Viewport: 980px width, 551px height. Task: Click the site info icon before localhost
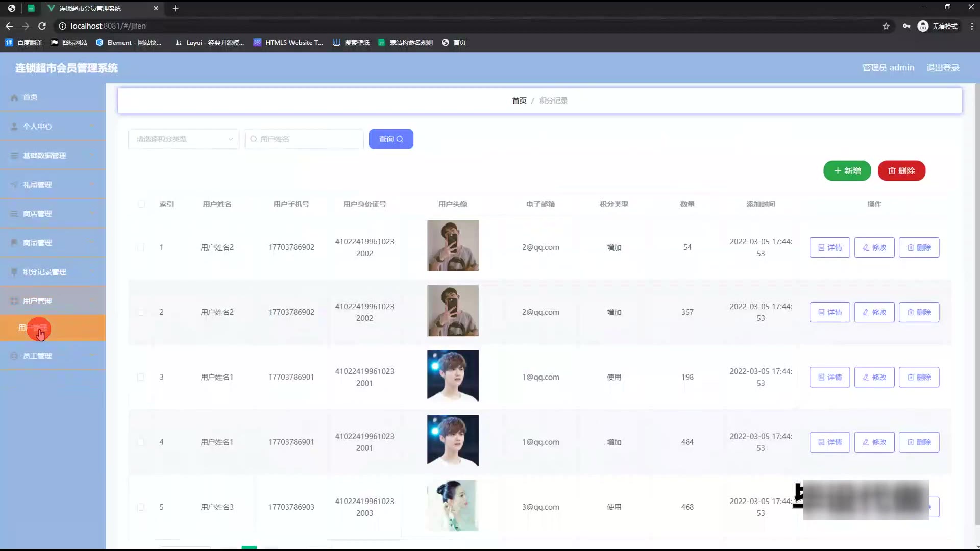[62, 26]
